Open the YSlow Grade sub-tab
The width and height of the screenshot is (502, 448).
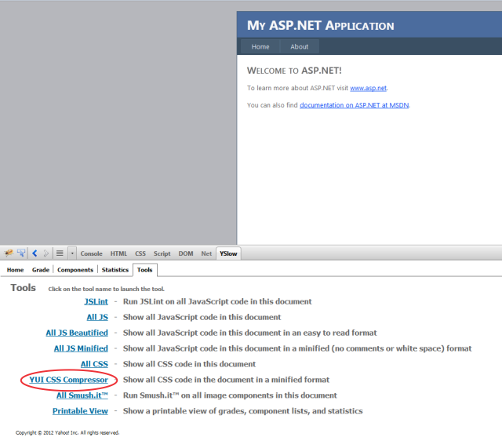pyautogui.click(x=41, y=270)
